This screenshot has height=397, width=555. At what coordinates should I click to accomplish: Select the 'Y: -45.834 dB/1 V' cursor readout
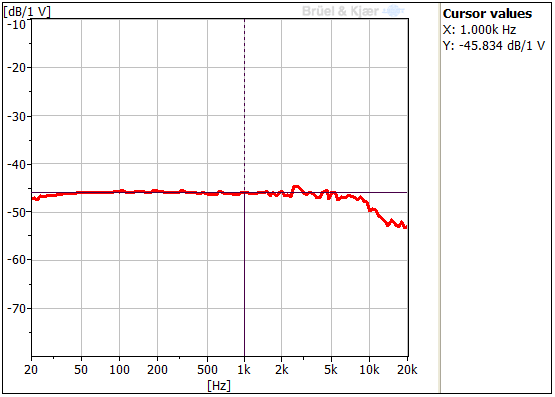click(x=494, y=46)
